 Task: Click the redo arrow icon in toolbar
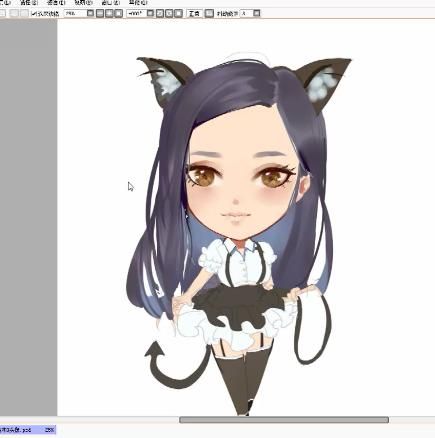coord(24,13)
